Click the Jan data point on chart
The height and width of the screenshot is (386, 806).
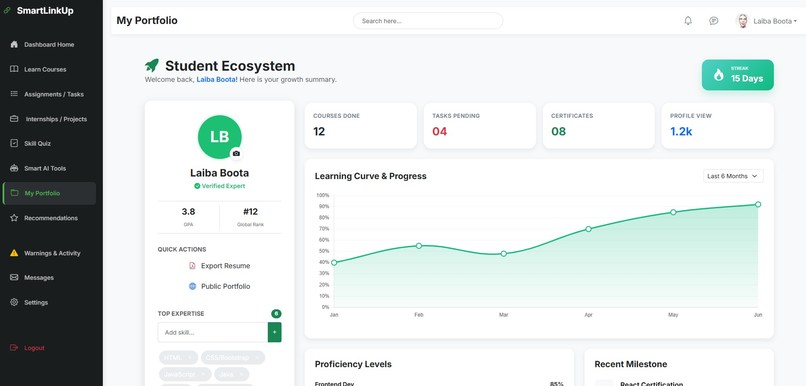pos(334,263)
